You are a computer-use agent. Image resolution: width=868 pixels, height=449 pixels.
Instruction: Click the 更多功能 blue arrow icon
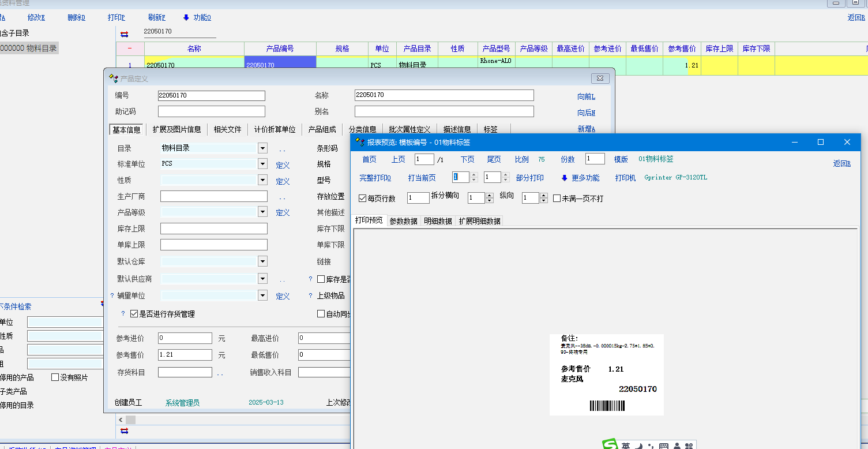tap(564, 178)
